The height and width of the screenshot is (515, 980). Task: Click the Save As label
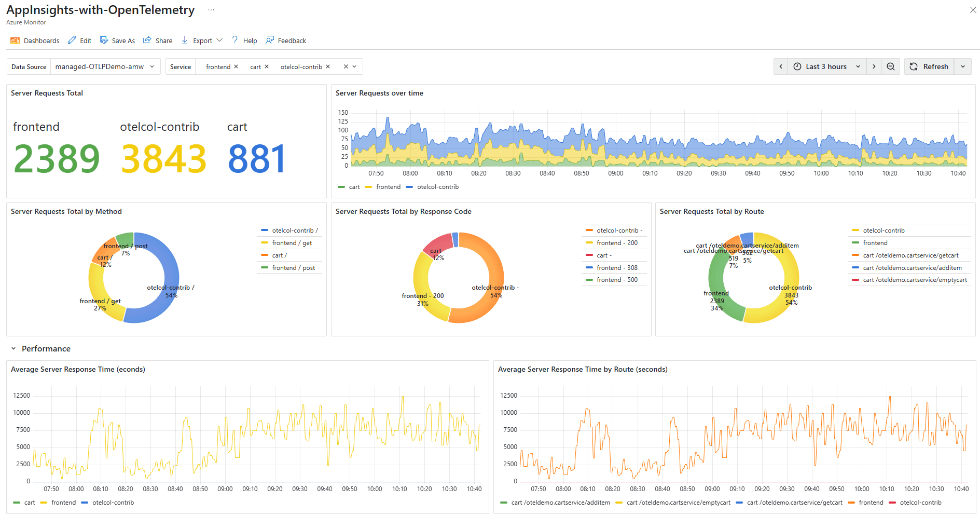[x=123, y=40]
